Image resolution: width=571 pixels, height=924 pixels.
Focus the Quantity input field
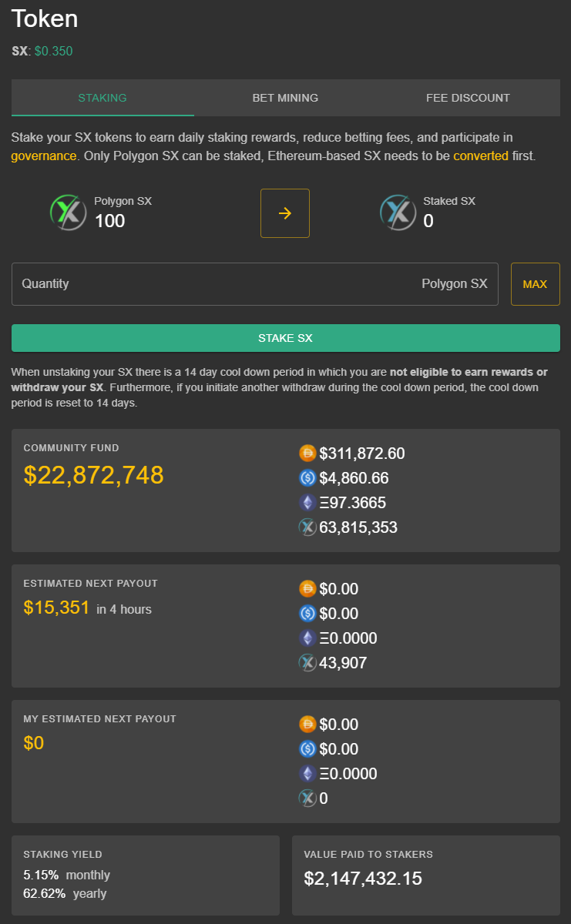(255, 284)
